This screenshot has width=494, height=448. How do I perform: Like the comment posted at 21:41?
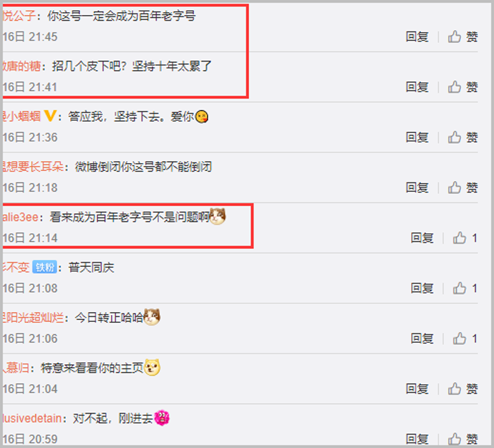(x=462, y=87)
